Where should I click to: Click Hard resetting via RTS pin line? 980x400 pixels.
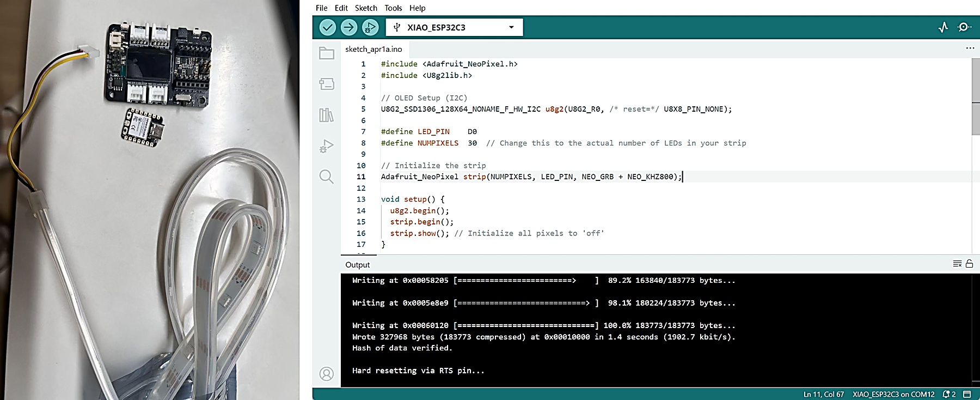point(418,371)
